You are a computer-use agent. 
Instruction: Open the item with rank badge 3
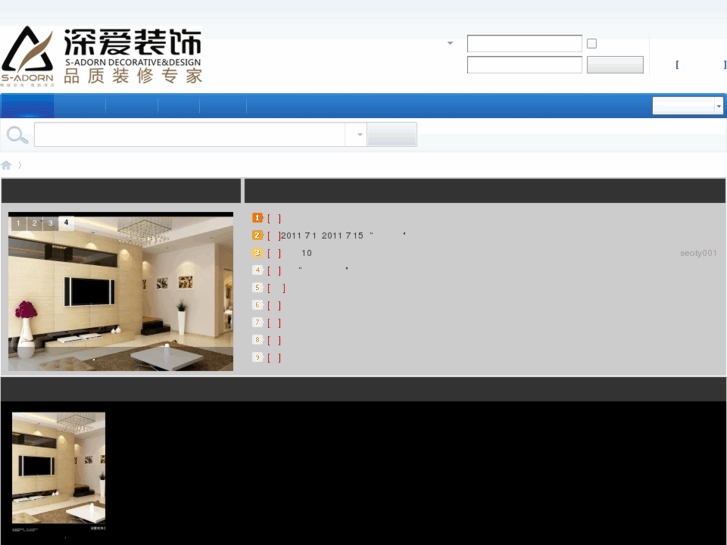(257, 253)
